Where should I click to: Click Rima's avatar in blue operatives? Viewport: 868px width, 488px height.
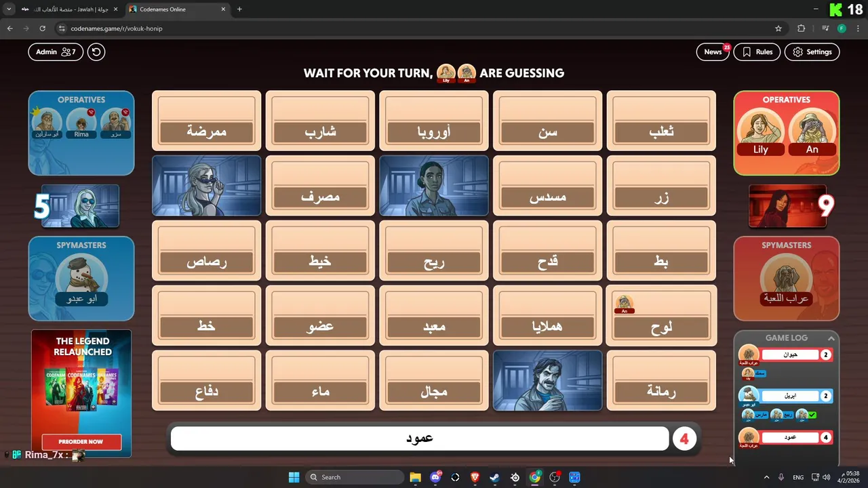81,123
